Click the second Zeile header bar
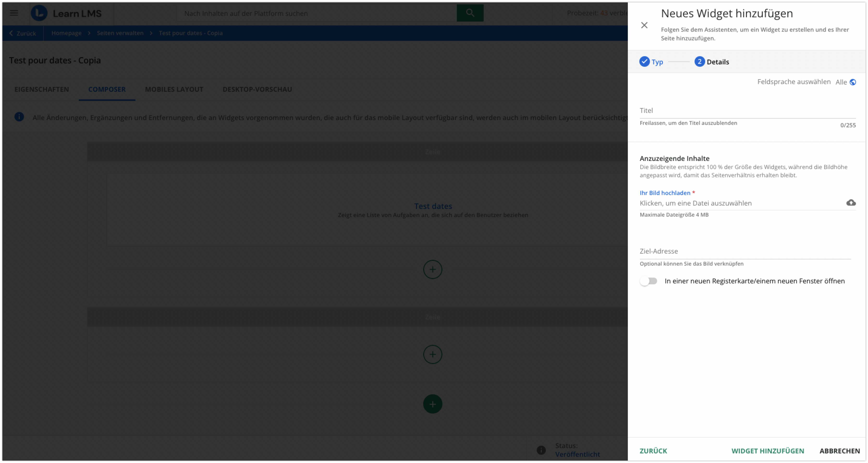Viewport: 868px width, 463px height. pyautogui.click(x=357, y=317)
